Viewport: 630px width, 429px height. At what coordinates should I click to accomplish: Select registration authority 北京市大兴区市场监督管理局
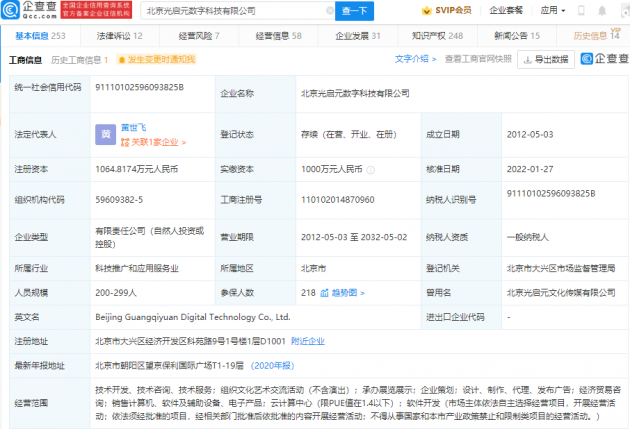[561, 268]
